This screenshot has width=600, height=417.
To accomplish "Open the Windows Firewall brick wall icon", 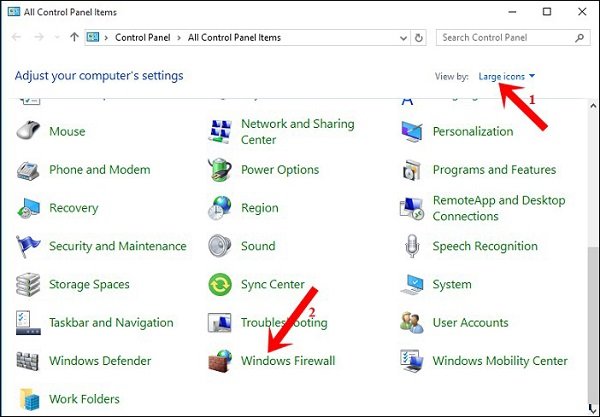I will click(219, 361).
